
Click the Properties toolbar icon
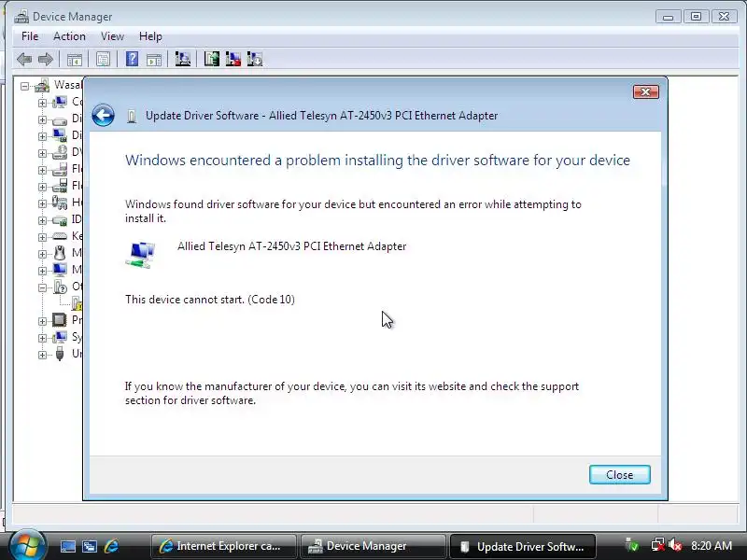(103, 60)
